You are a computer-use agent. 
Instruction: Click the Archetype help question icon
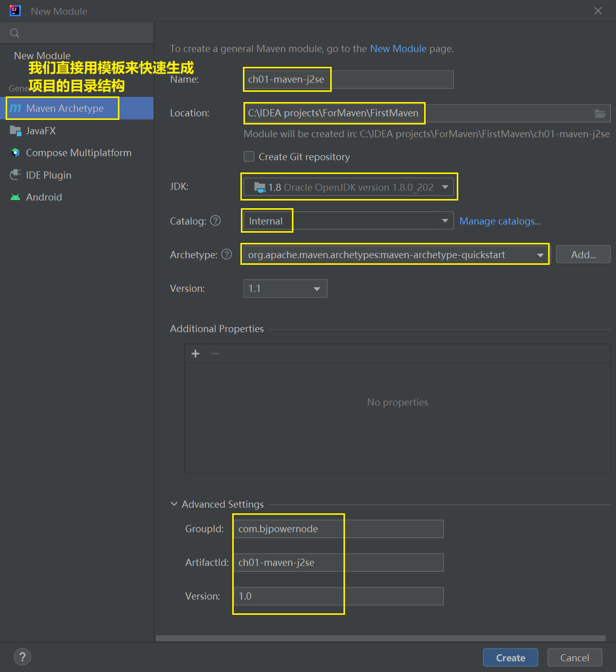click(227, 254)
